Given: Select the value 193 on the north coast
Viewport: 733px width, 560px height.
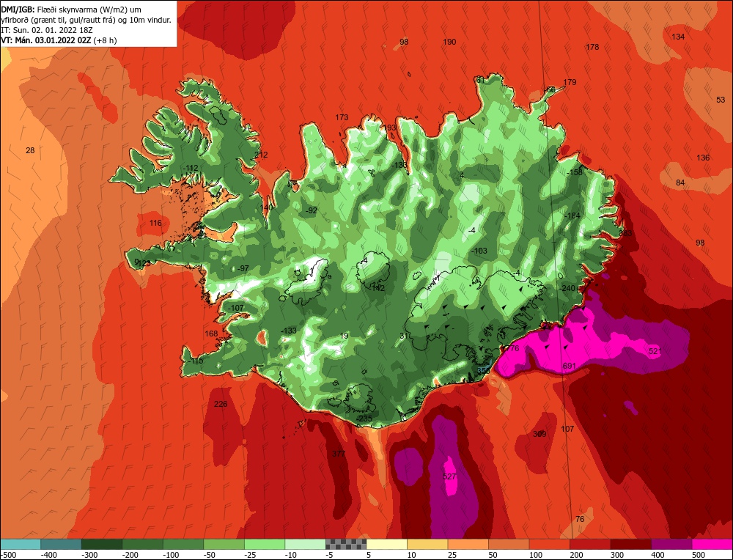Looking at the screenshot, I should coord(389,128).
